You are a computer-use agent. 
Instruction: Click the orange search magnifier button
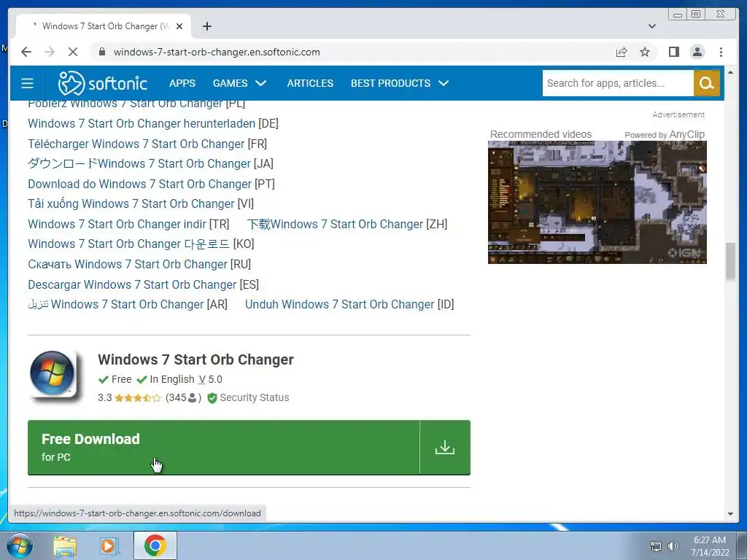tap(706, 83)
